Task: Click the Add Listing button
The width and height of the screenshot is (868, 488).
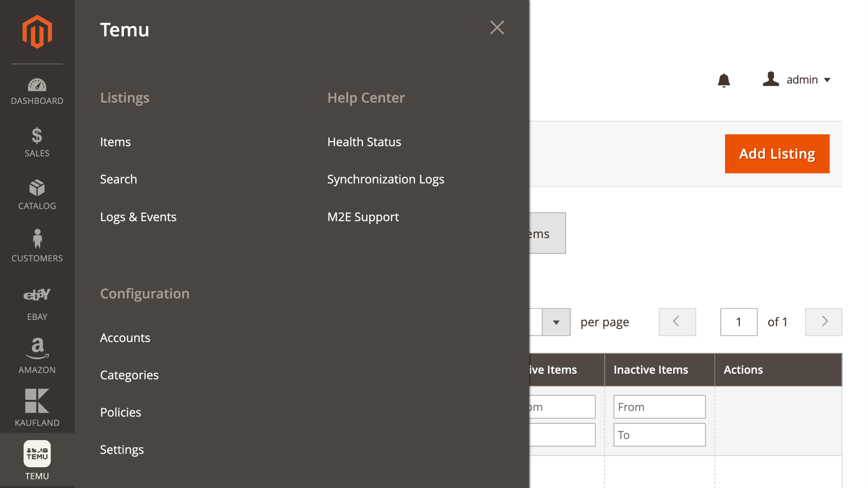Action: (777, 154)
